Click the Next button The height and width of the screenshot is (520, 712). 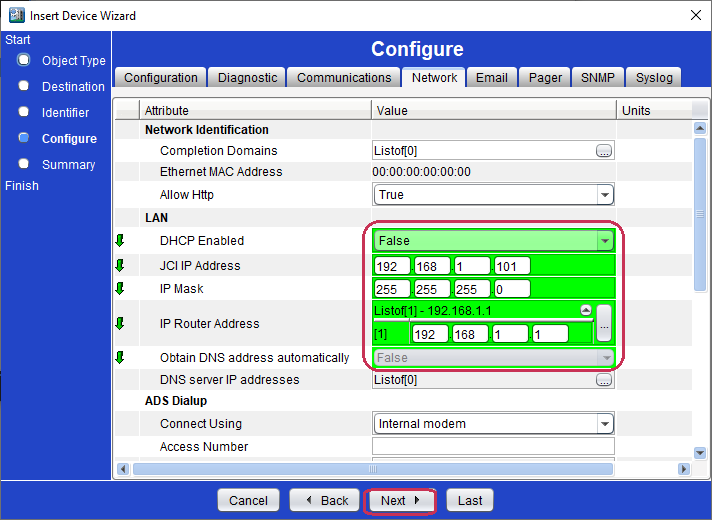tap(400, 500)
